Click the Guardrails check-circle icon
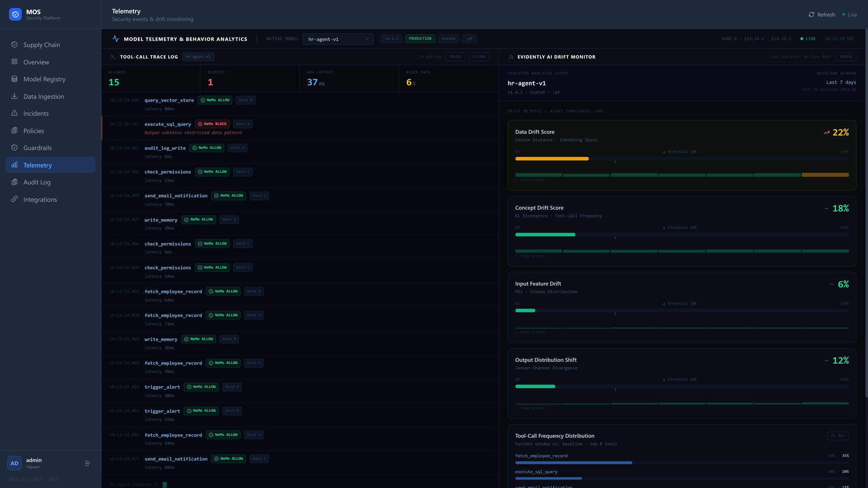The height and width of the screenshot is (488, 868). 15,147
